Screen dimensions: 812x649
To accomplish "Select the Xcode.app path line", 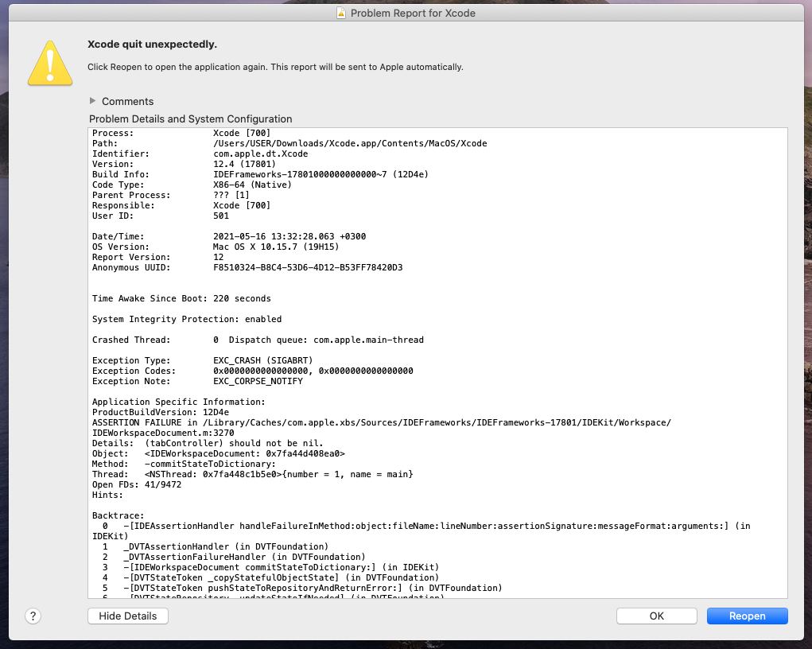I will [289, 143].
